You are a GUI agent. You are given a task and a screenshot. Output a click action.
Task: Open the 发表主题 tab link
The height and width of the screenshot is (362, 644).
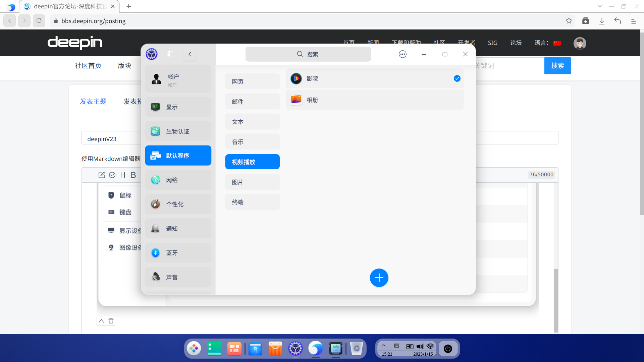click(x=93, y=101)
